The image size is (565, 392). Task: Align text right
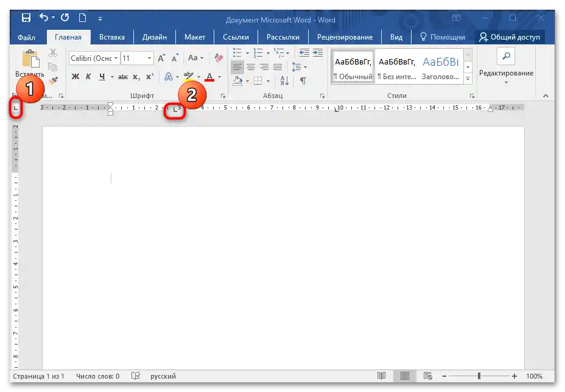click(x=264, y=67)
